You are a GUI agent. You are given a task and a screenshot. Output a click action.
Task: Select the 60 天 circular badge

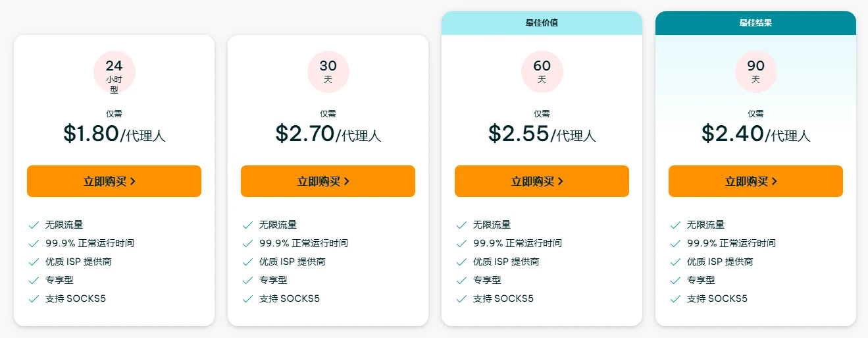click(x=542, y=71)
